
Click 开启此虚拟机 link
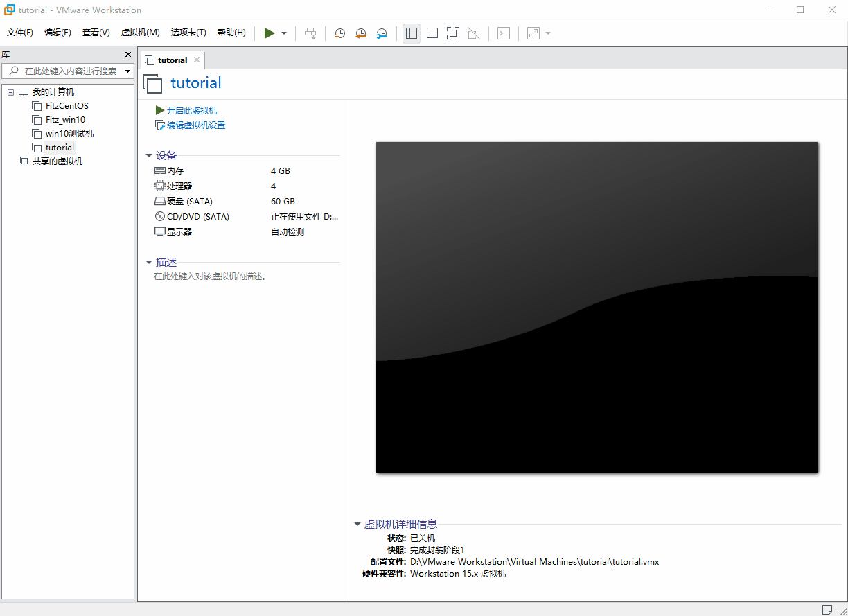tap(191, 111)
